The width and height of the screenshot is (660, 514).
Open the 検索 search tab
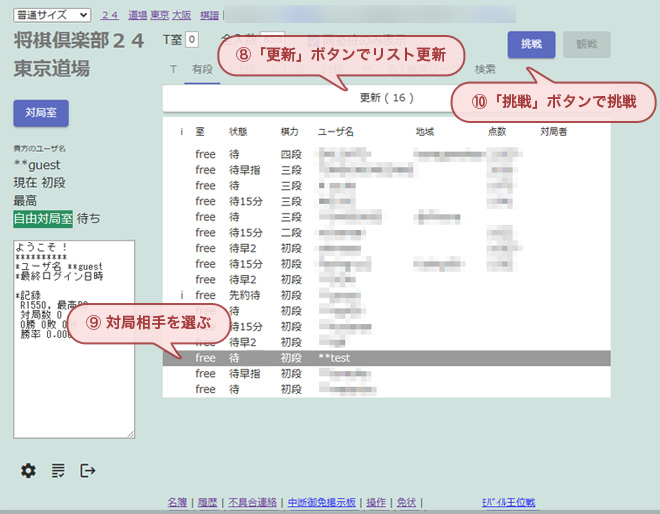[x=485, y=69]
